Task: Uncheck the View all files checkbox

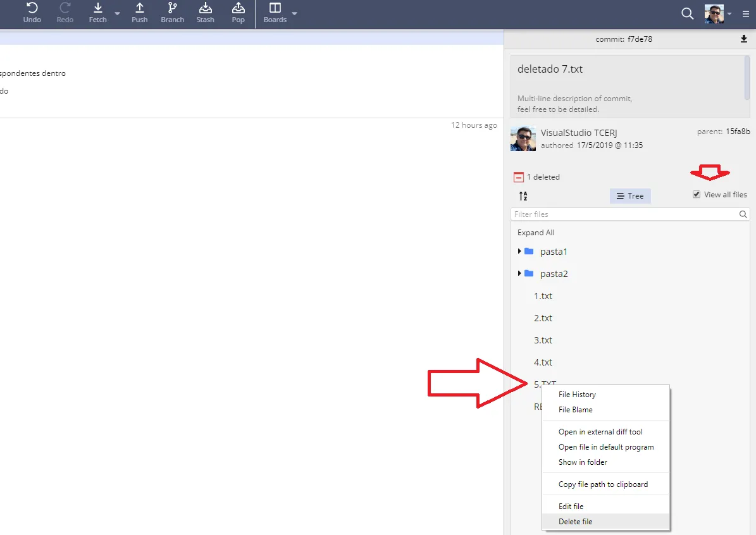Action: (696, 194)
